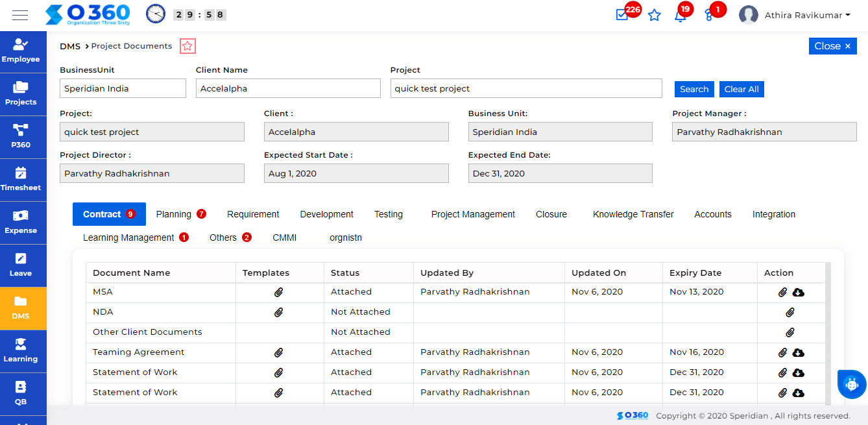Download the MSA document attachment
This screenshot has width=868, height=425.
click(x=799, y=292)
